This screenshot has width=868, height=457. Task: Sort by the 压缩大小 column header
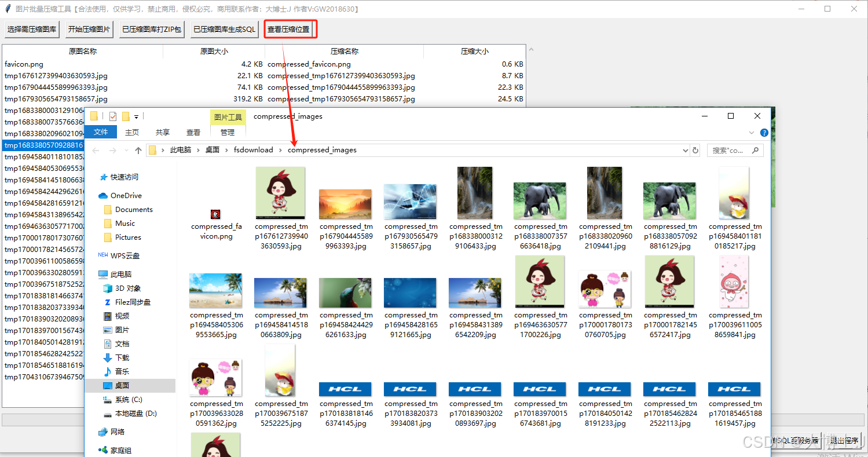coord(475,52)
